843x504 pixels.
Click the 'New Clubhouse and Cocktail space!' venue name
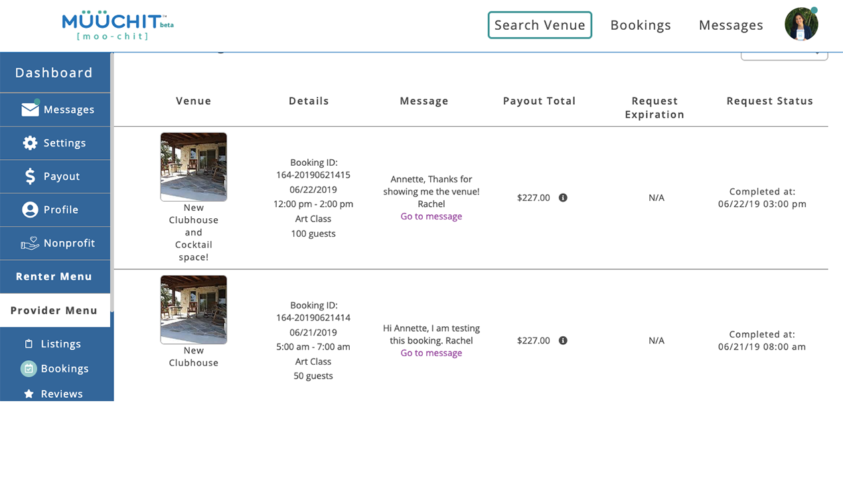coord(194,232)
